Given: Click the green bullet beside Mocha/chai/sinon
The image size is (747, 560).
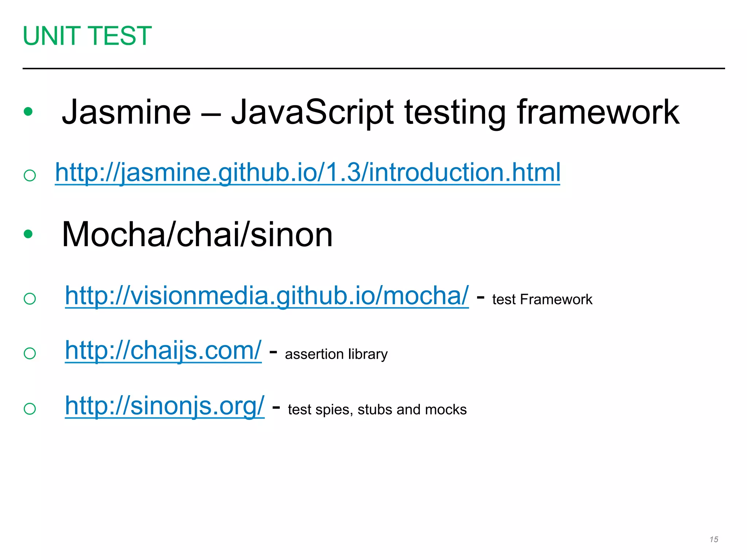Looking at the screenshot, I should coord(28,234).
